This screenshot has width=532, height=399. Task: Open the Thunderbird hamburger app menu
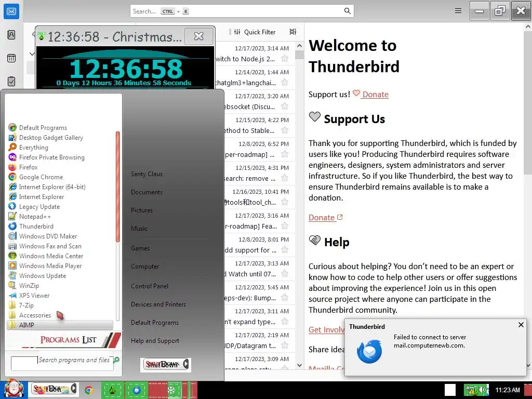pyautogui.click(x=458, y=11)
